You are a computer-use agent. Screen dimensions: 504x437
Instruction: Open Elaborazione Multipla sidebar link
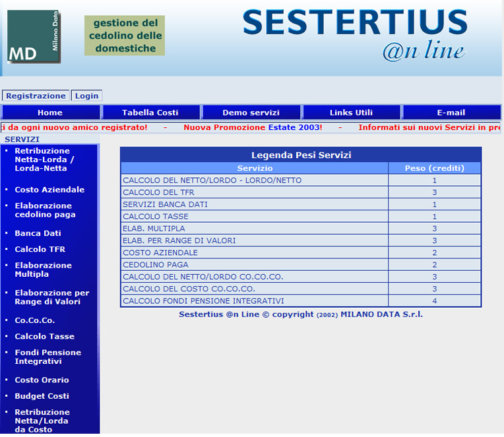click(x=43, y=270)
